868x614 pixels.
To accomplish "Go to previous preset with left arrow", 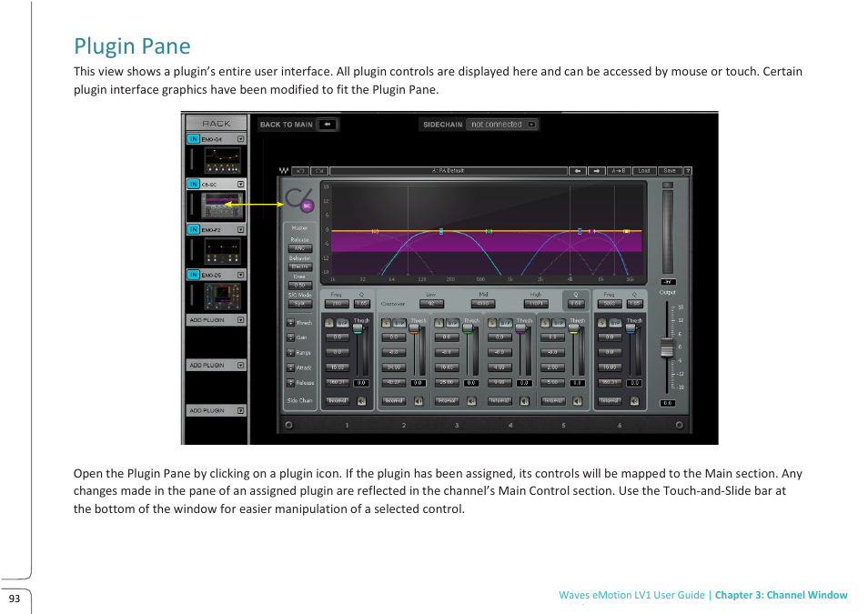I will pyautogui.click(x=578, y=171).
